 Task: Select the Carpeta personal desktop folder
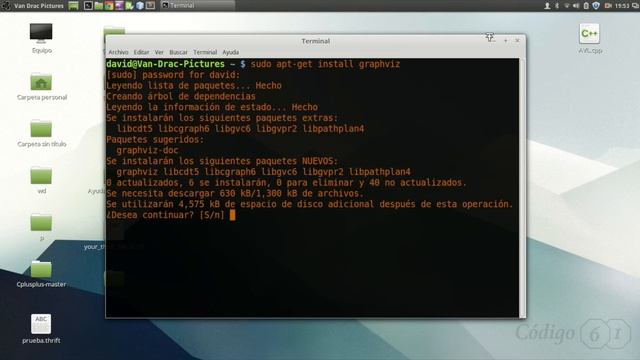point(42,86)
